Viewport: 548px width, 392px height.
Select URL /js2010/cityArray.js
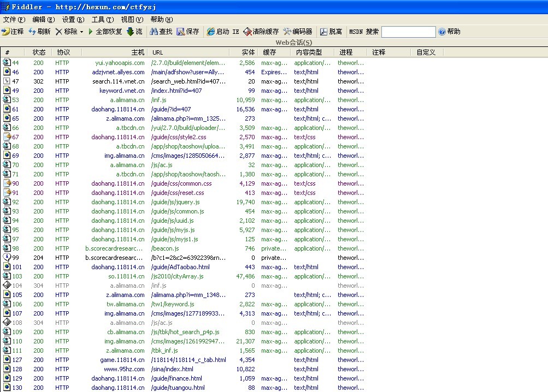pyautogui.click(x=177, y=276)
